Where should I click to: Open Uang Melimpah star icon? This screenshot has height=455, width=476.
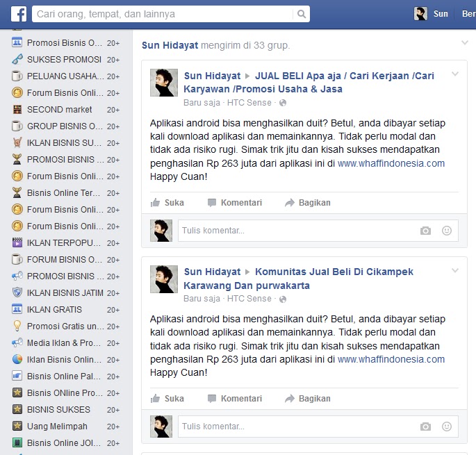(x=17, y=426)
